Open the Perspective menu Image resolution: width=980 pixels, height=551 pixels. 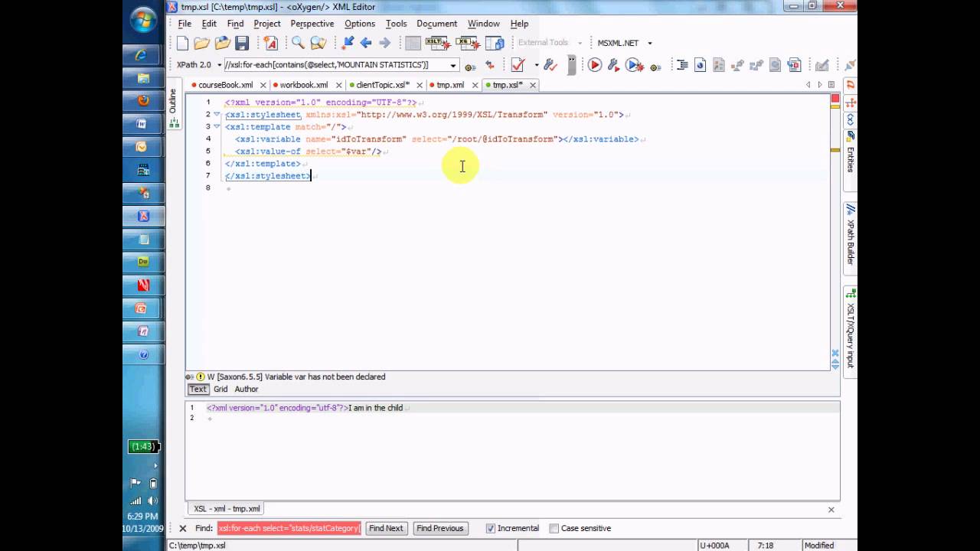click(312, 24)
